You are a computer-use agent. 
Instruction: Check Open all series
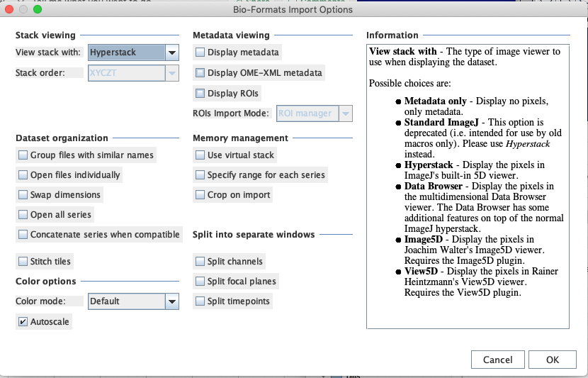23,214
